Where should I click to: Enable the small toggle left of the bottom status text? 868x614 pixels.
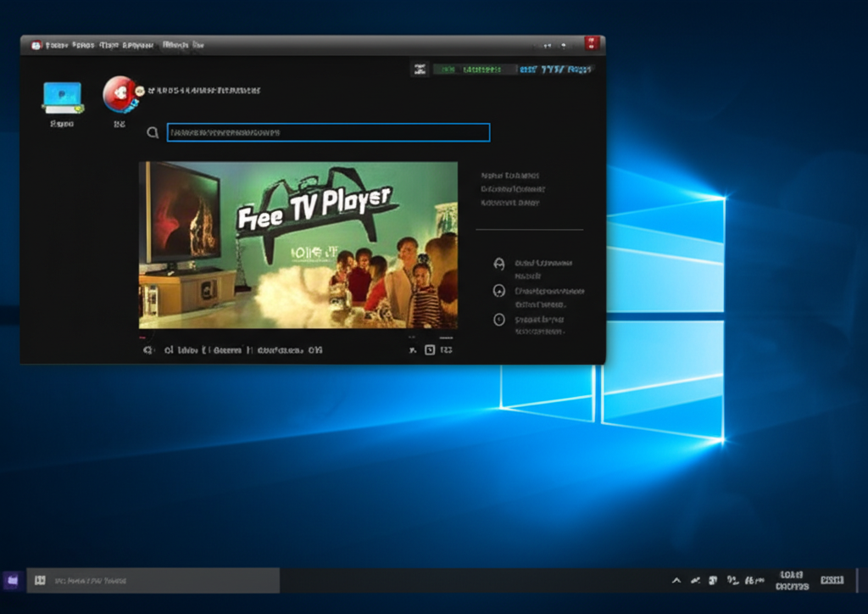148,349
